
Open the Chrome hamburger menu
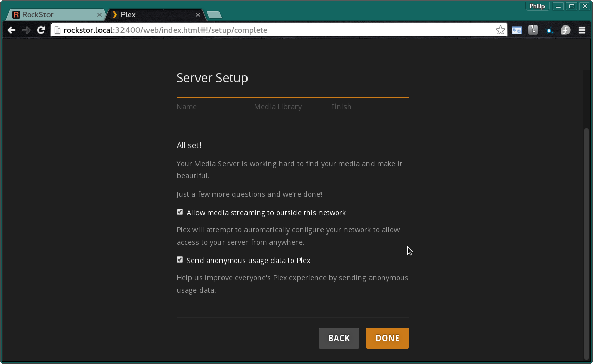point(582,30)
